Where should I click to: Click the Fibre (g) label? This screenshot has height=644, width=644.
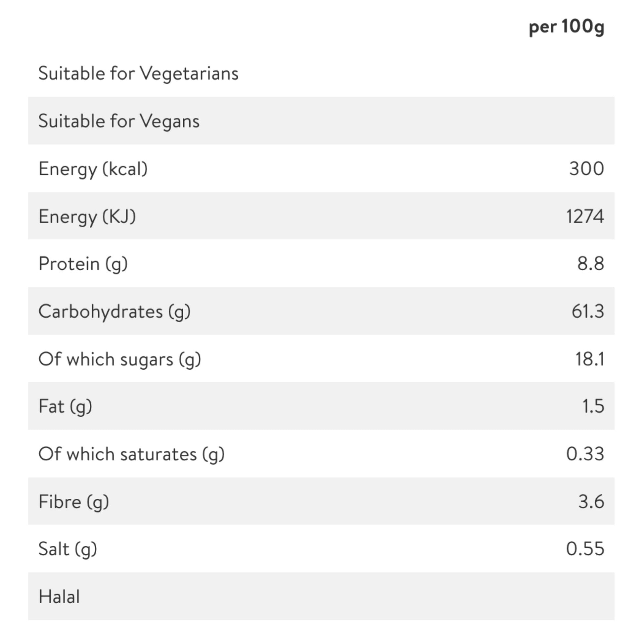click(74, 502)
